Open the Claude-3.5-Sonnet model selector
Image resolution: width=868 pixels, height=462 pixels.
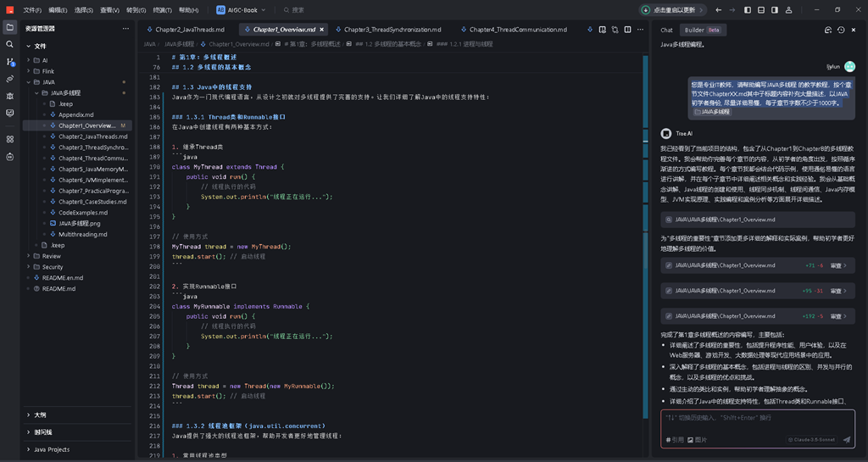click(x=812, y=440)
